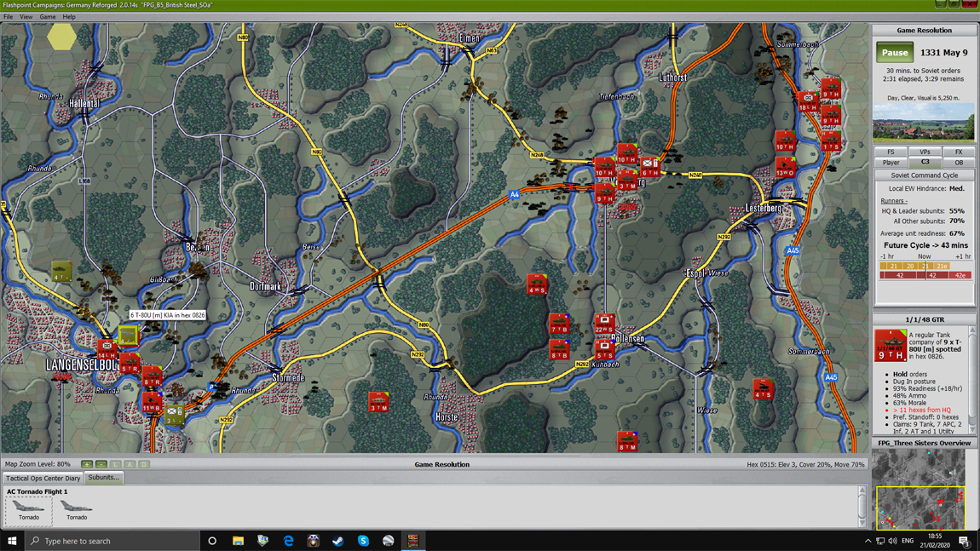Open File Explorer from the taskbar
Screen dimensions: 980x551
click(x=238, y=541)
